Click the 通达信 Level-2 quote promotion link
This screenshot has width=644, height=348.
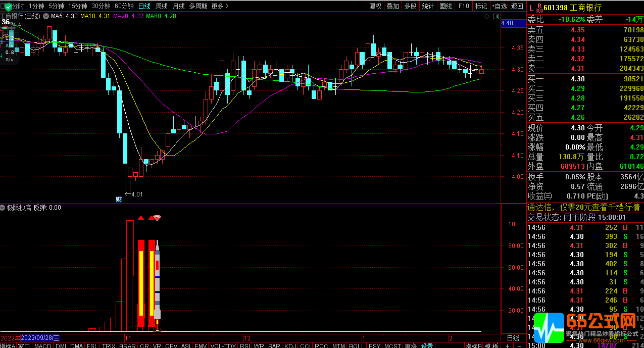coord(583,207)
